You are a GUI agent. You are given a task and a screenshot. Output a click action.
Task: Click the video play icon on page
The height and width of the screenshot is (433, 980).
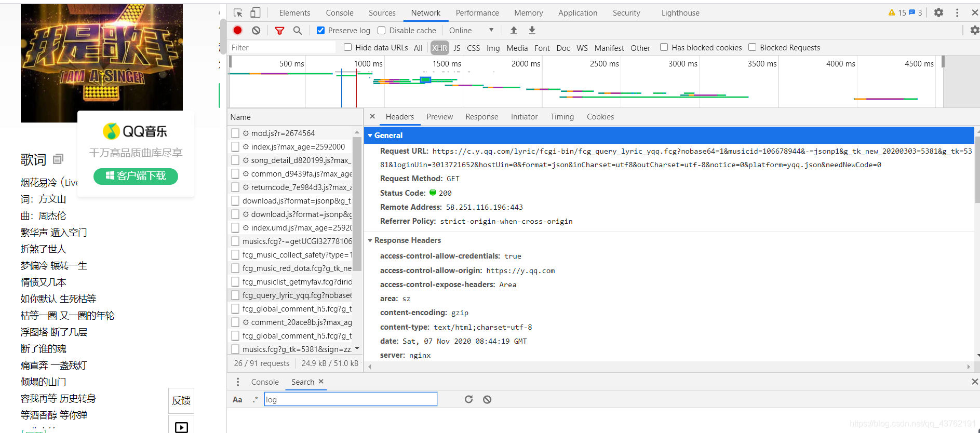pos(181,427)
